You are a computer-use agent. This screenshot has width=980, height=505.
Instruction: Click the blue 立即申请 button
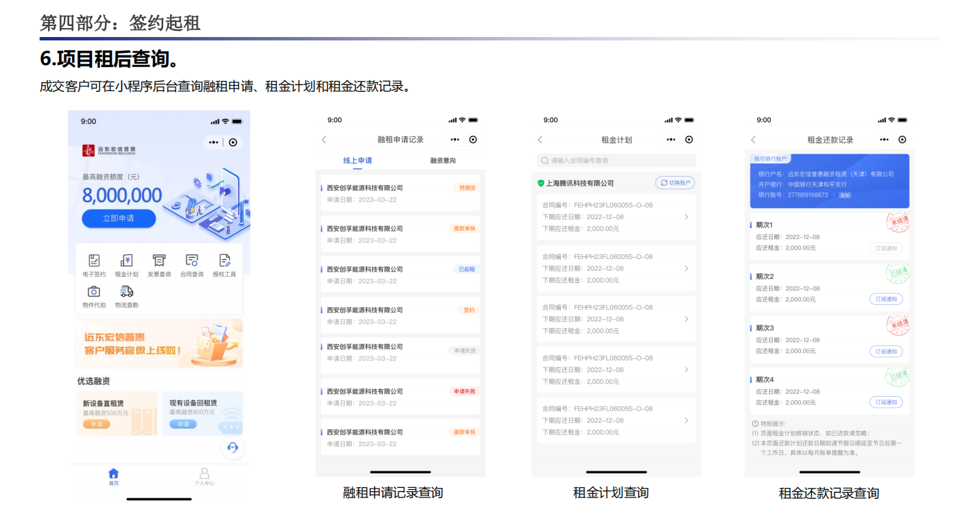[x=119, y=219]
